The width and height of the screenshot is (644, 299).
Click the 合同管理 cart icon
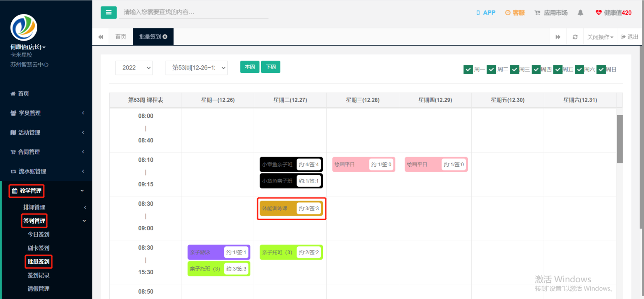pos(13,152)
